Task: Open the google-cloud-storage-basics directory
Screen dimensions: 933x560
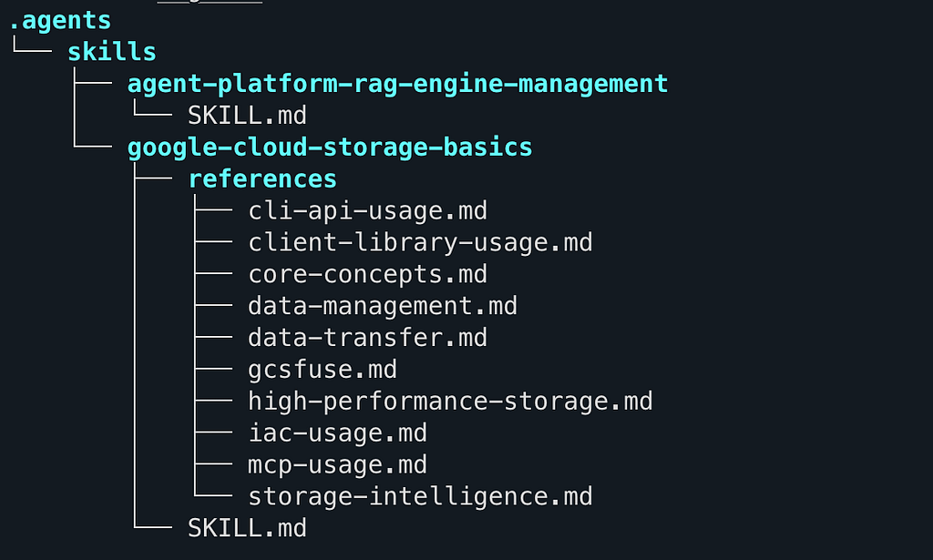Action: (x=330, y=148)
